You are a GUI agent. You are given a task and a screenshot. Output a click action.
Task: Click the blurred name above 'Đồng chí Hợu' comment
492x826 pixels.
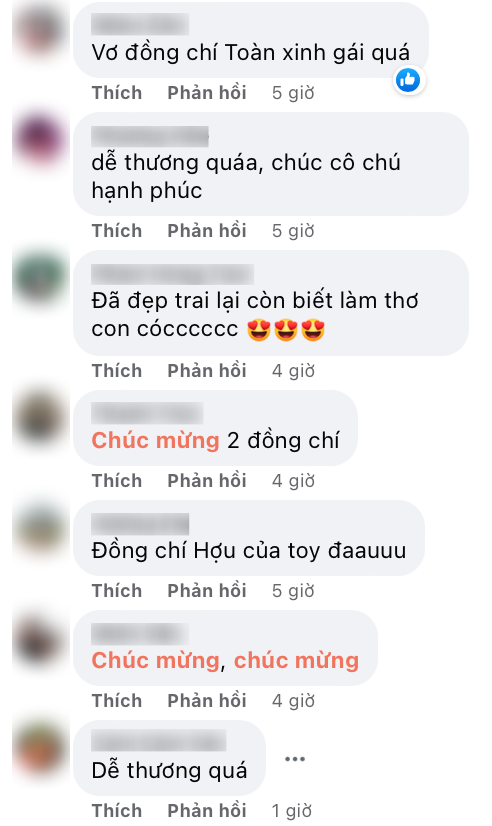pyautogui.click(x=140, y=524)
